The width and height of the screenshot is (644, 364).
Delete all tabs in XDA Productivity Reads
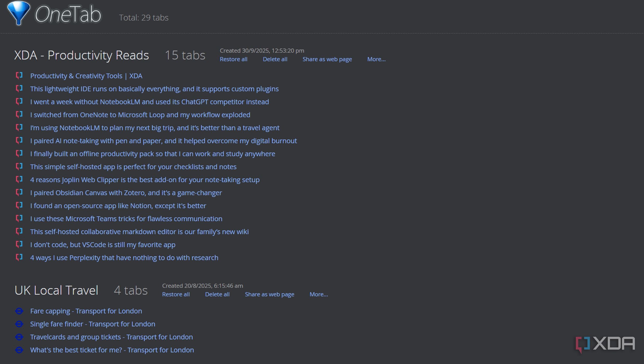tap(275, 59)
